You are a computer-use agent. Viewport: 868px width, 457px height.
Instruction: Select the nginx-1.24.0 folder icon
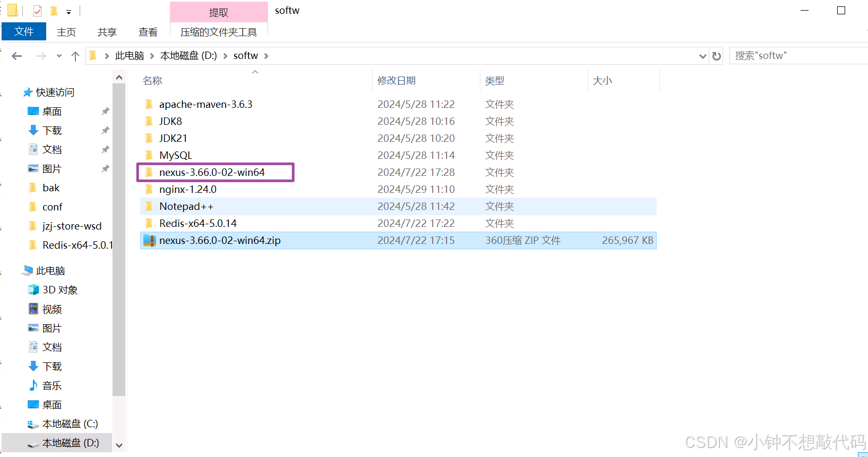coord(149,189)
